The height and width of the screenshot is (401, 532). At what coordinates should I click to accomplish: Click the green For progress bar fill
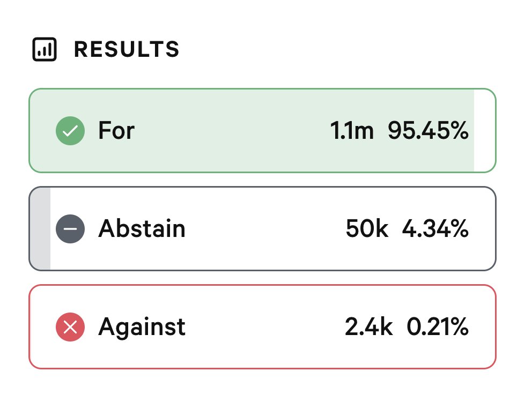pyautogui.click(x=252, y=131)
